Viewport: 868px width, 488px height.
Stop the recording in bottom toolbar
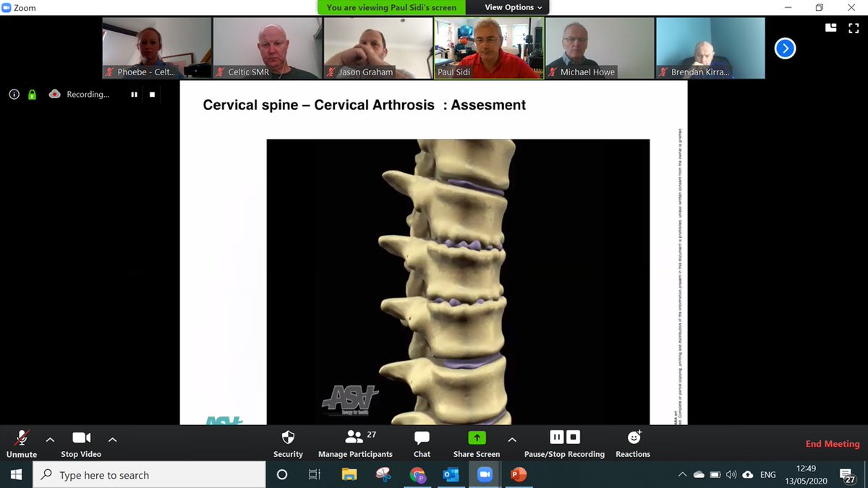573,437
